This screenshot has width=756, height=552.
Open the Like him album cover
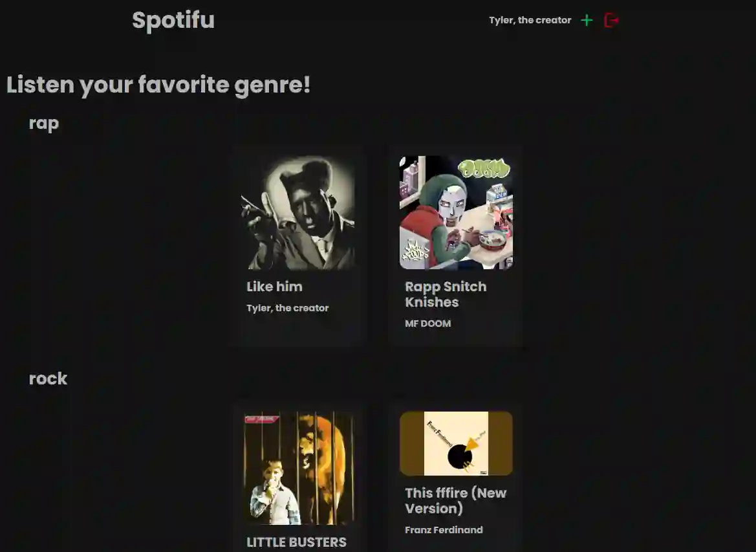(298, 212)
